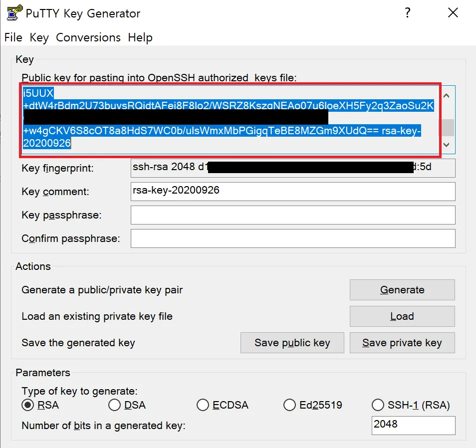This screenshot has width=476, height=448.
Task: Click the PuTTY Key Generator title bar icon
Action: pyautogui.click(x=14, y=13)
